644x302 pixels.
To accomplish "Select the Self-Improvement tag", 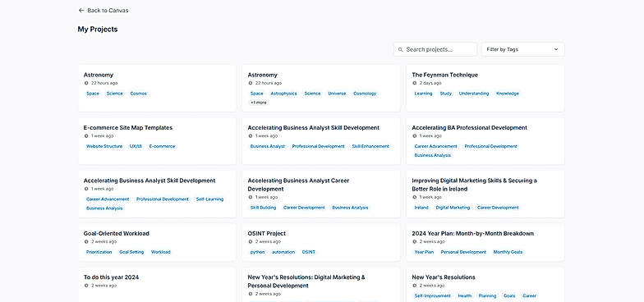I will tap(432, 295).
